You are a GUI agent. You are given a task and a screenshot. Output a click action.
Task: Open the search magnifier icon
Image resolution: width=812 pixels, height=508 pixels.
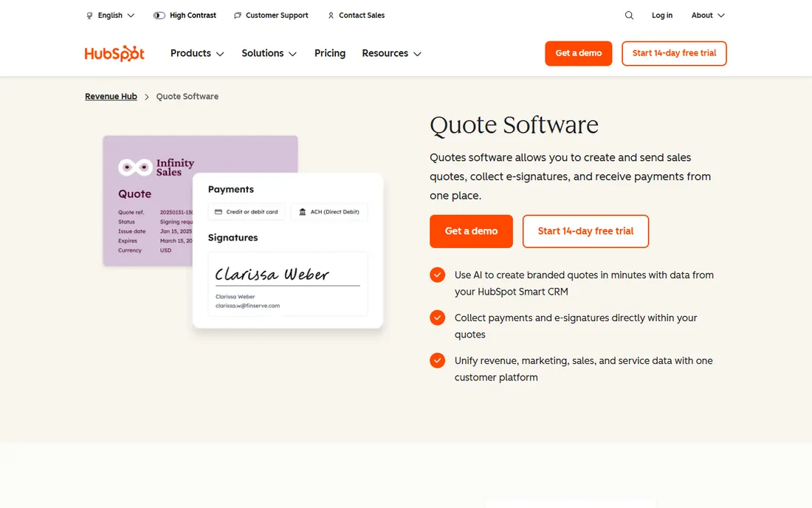(629, 16)
